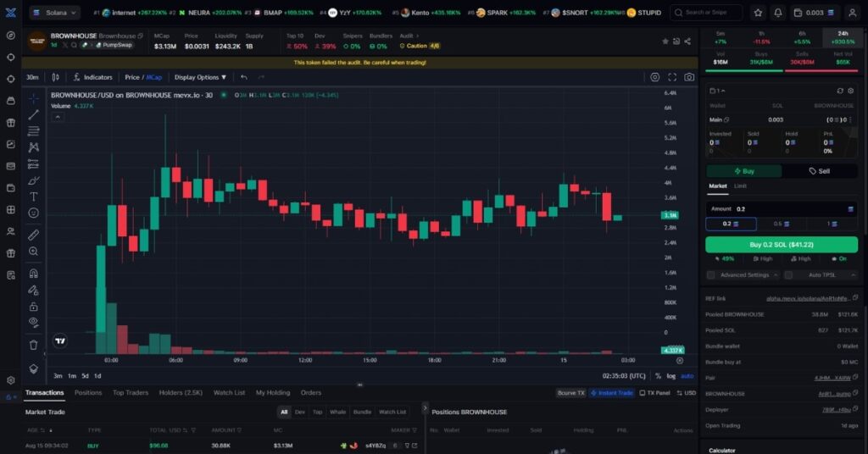Take a chart snapshot with camera icon
Image resolution: width=868 pixels, height=454 pixels.
(689, 77)
